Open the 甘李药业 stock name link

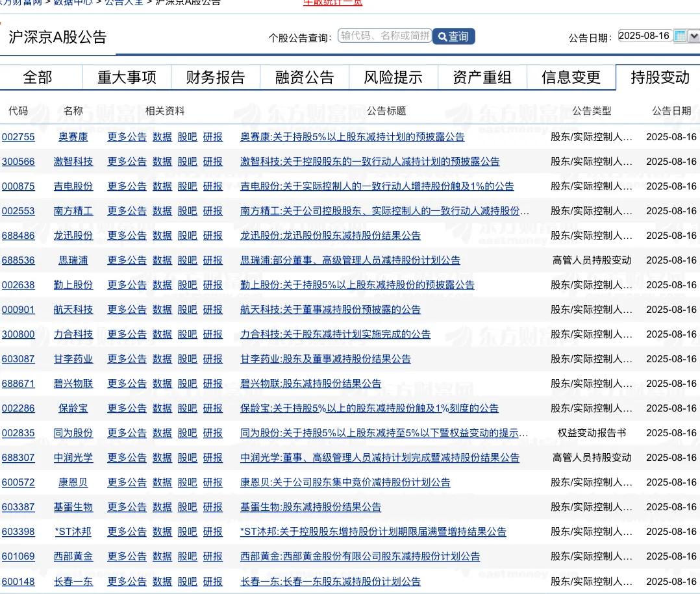[x=73, y=359]
